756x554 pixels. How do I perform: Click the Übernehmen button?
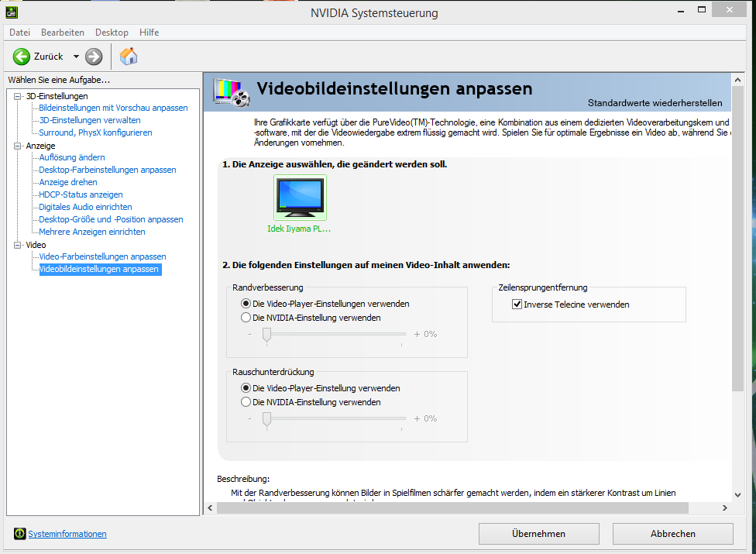click(539, 534)
